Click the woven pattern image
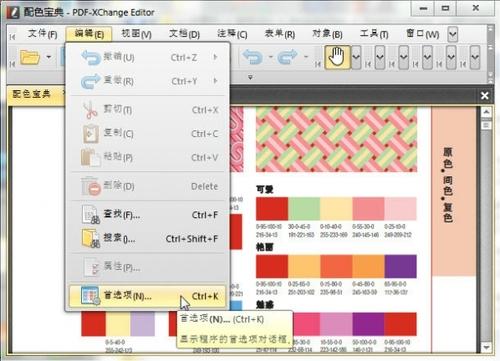Viewport: 500px width, 361px height. 336,139
